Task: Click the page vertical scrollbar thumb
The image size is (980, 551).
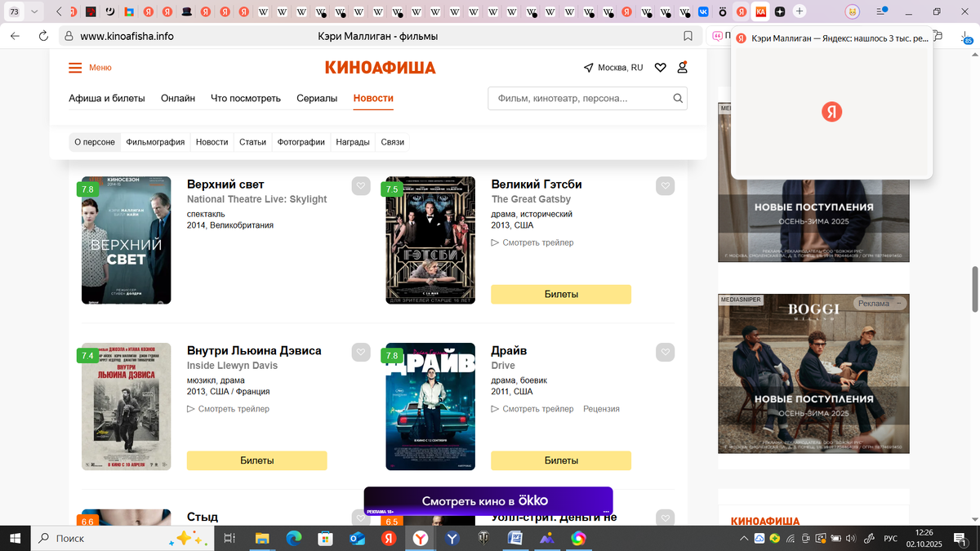Action: pyautogui.click(x=973, y=288)
